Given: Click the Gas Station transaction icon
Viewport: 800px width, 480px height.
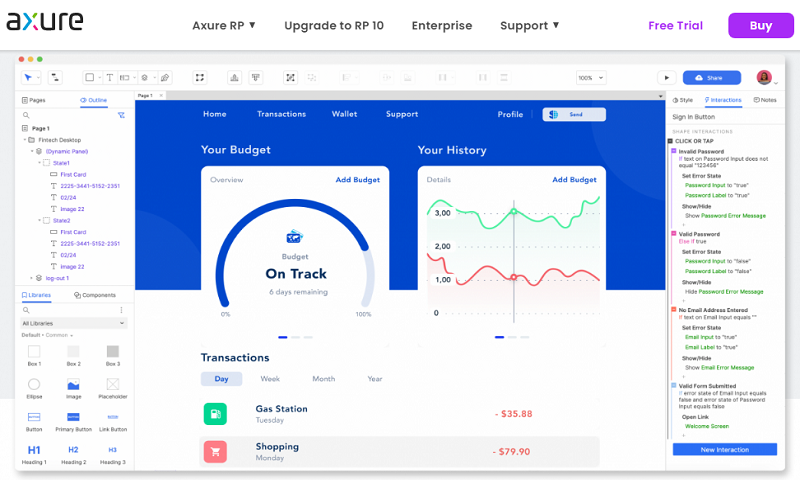Looking at the screenshot, I should click(x=215, y=414).
